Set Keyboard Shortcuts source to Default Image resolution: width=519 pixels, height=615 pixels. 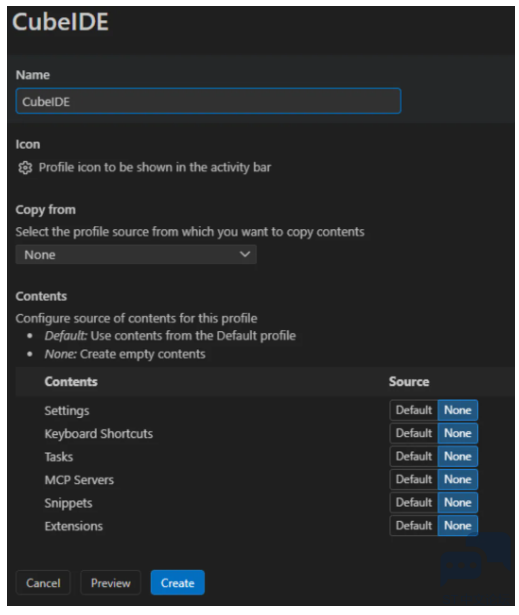[x=413, y=433]
